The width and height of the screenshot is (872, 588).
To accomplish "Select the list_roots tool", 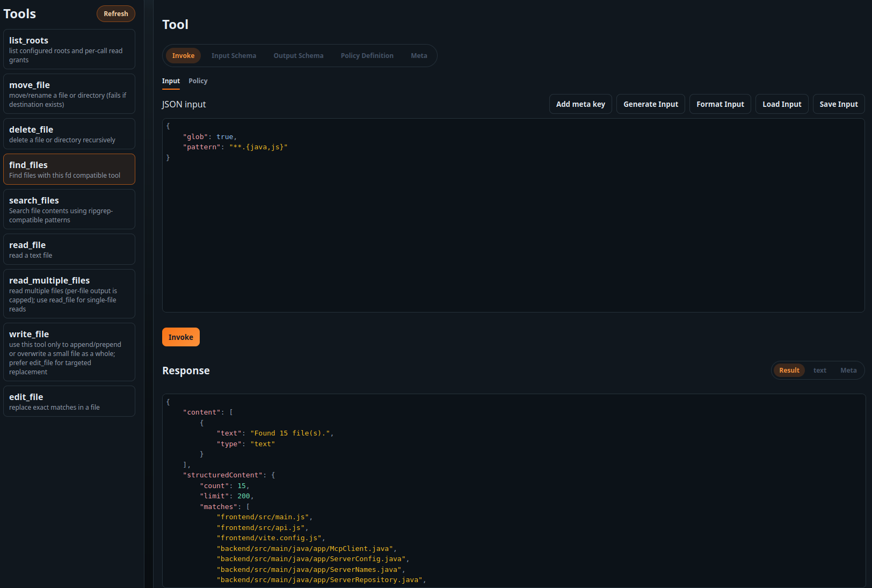I will (x=69, y=49).
